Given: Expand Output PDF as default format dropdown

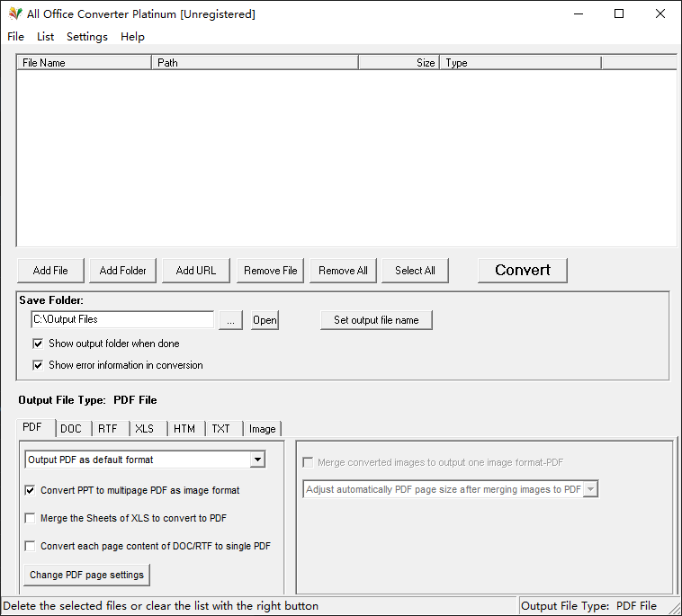Looking at the screenshot, I should click(x=257, y=460).
